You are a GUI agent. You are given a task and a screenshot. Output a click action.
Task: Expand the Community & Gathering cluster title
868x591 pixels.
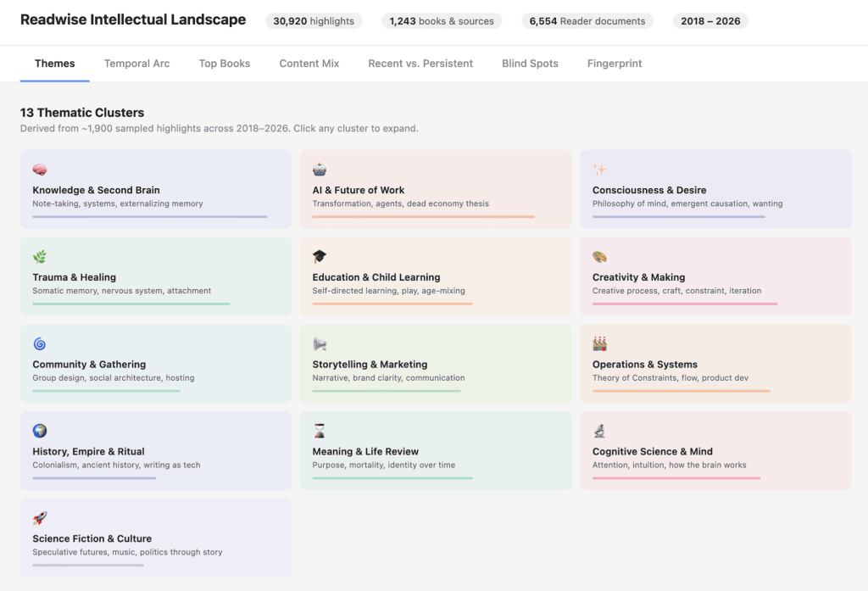(89, 364)
